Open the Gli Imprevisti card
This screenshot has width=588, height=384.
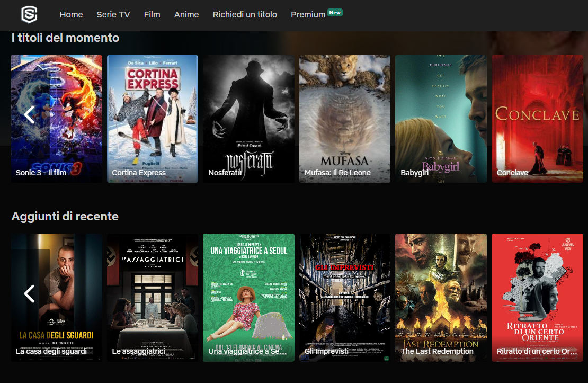point(344,297)
